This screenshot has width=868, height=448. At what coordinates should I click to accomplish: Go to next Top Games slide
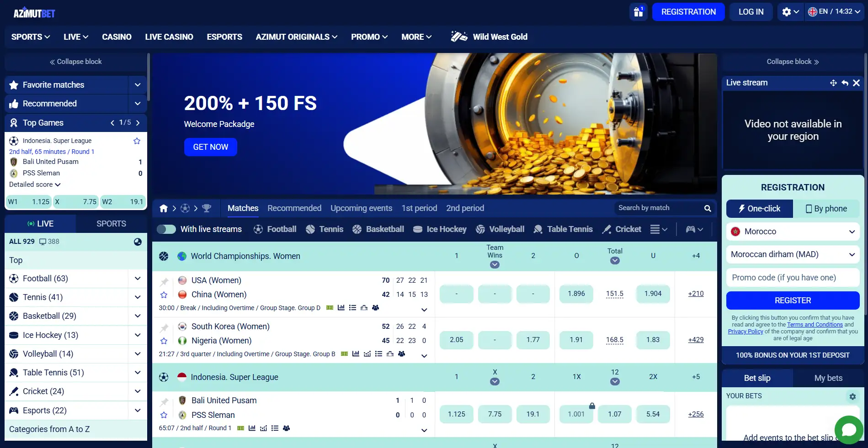coord(138,123)
